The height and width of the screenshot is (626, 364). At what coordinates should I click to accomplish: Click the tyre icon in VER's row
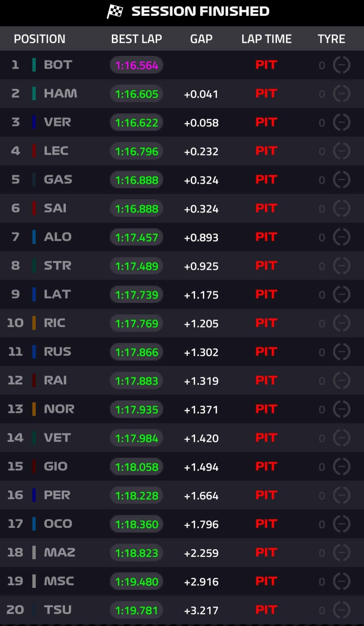(341, 122)
